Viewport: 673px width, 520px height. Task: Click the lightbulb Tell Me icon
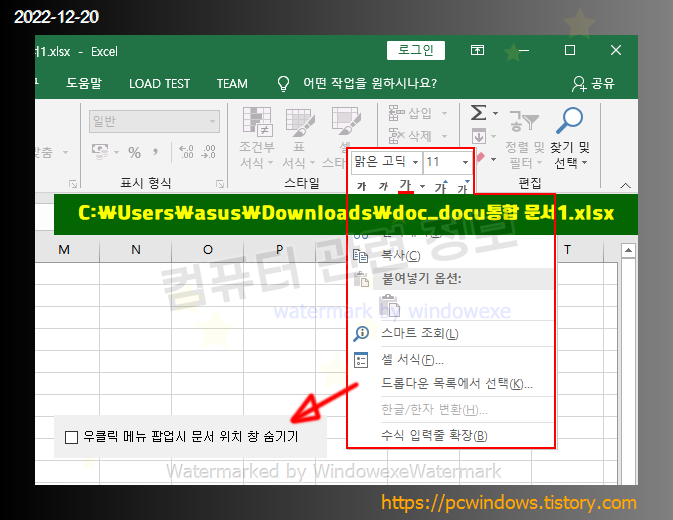click(283, 84)
